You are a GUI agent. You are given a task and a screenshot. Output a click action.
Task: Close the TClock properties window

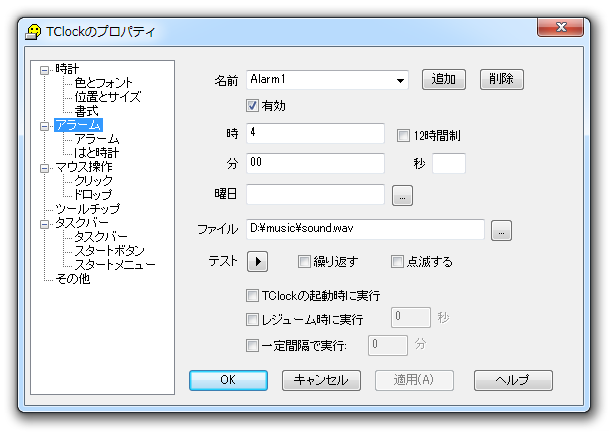pyautogui.click(x=560, y=27)
